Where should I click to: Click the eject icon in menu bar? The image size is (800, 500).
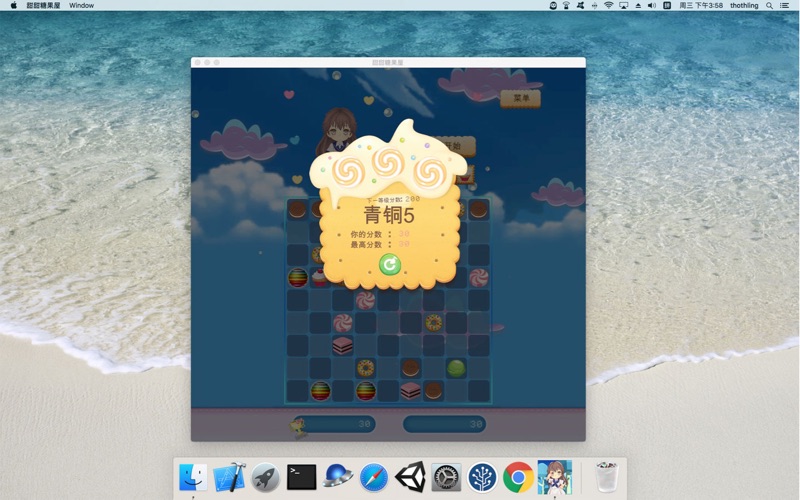638,5
